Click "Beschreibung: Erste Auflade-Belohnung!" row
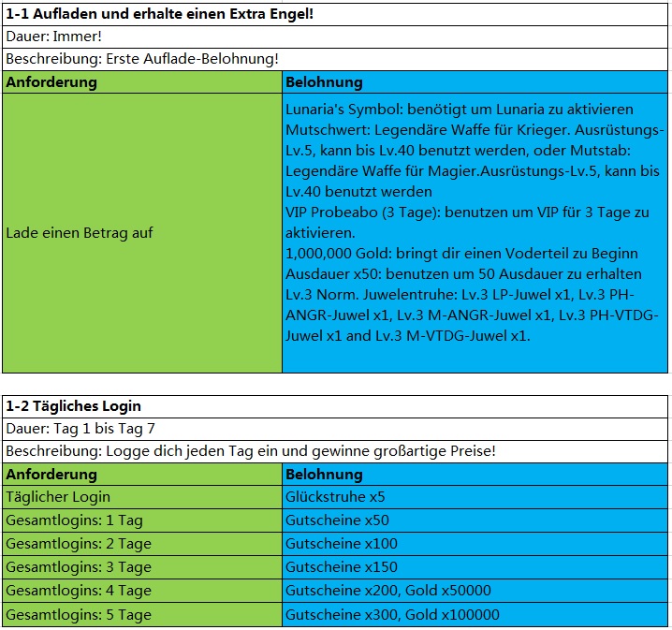 tap(142, 59)
